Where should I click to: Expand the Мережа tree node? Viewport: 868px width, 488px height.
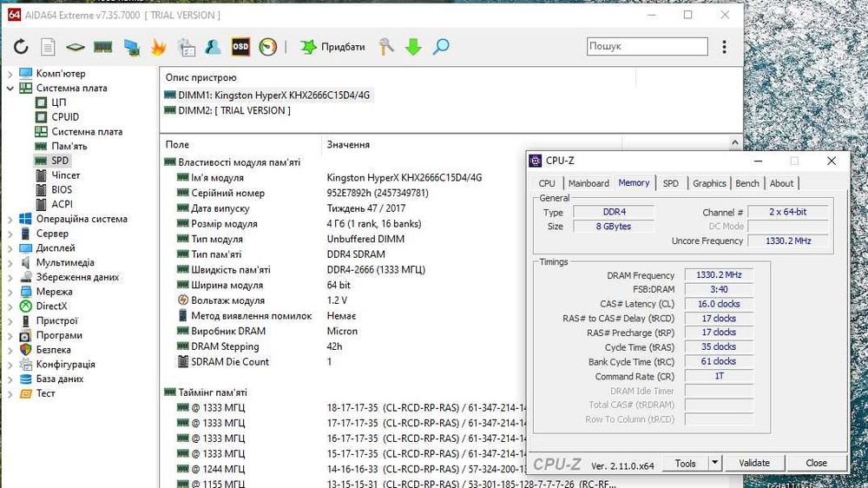pyautogui.click(x=10, y=292)
